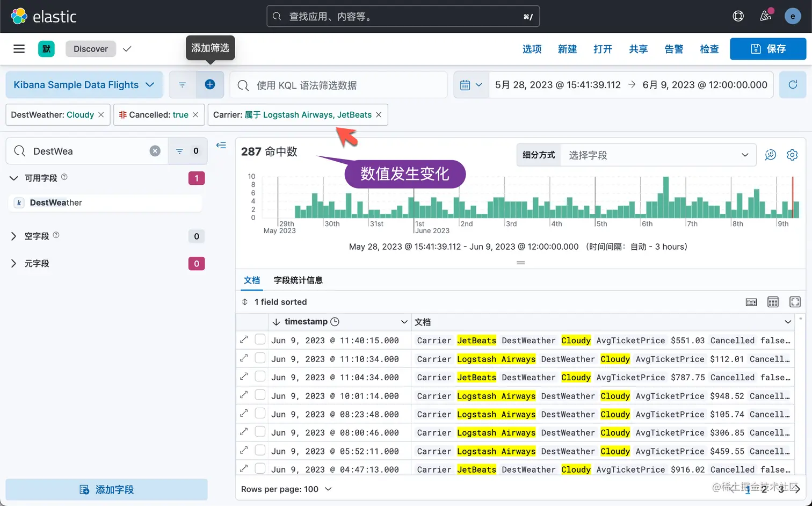Click the Discover breadcrumb button

tap(91, 49)
